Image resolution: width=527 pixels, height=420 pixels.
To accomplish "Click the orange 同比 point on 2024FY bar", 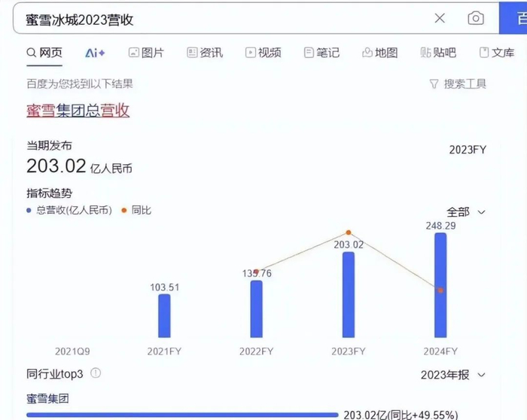I will [x=440, y=291].
